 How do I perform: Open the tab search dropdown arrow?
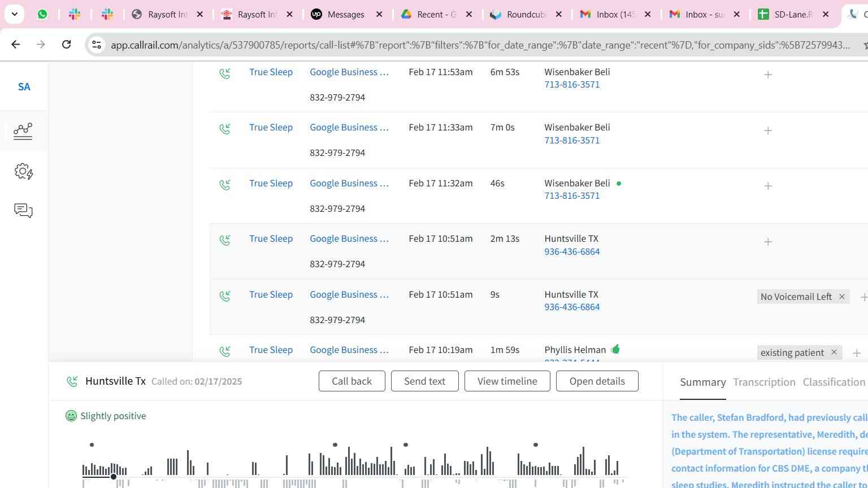click(14, 14)
